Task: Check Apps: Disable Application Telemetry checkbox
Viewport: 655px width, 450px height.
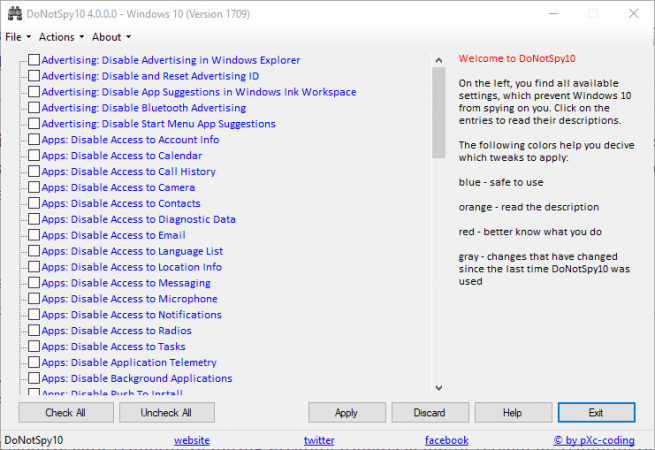Action: tap(34, 362)
